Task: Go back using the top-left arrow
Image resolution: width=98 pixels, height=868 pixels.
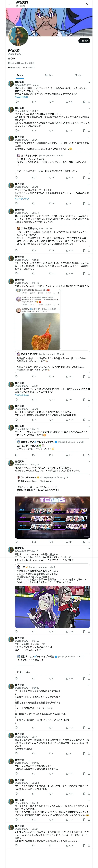Action: coord(9,4)
